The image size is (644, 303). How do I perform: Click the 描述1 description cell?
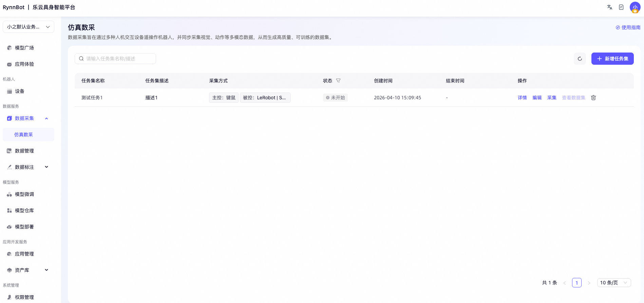click(x=151, y=98)
